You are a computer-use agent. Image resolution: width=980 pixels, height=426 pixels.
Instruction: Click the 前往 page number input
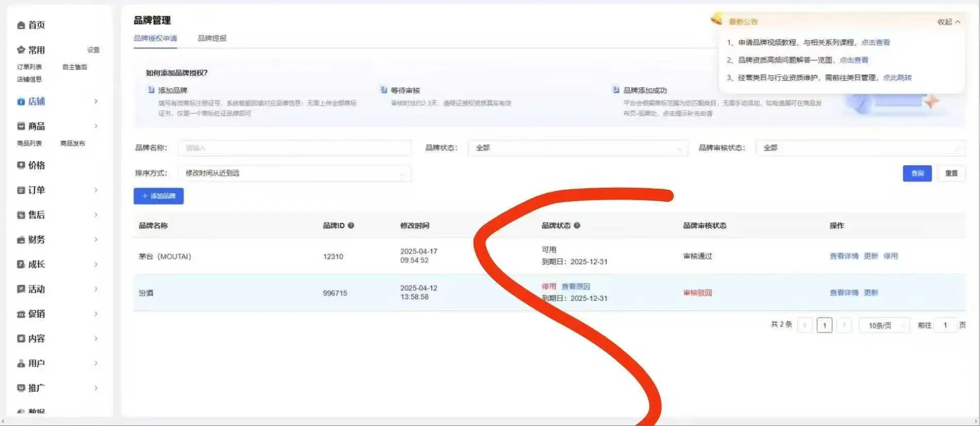[x=945, y=325]
